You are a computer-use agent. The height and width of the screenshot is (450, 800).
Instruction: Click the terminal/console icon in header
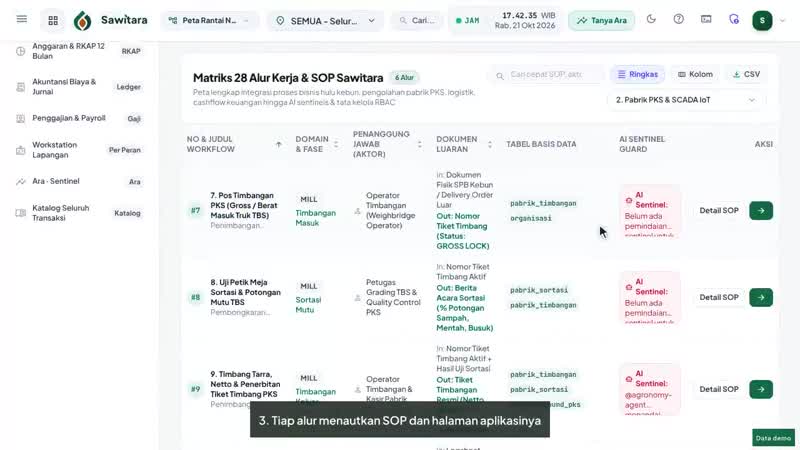706,19
